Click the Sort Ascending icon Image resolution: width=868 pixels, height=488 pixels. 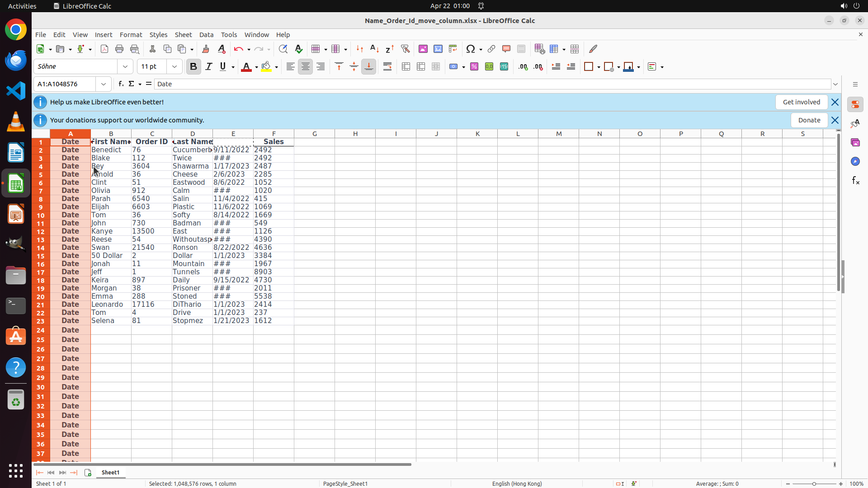pyautogui.click(x=374, y=49)
